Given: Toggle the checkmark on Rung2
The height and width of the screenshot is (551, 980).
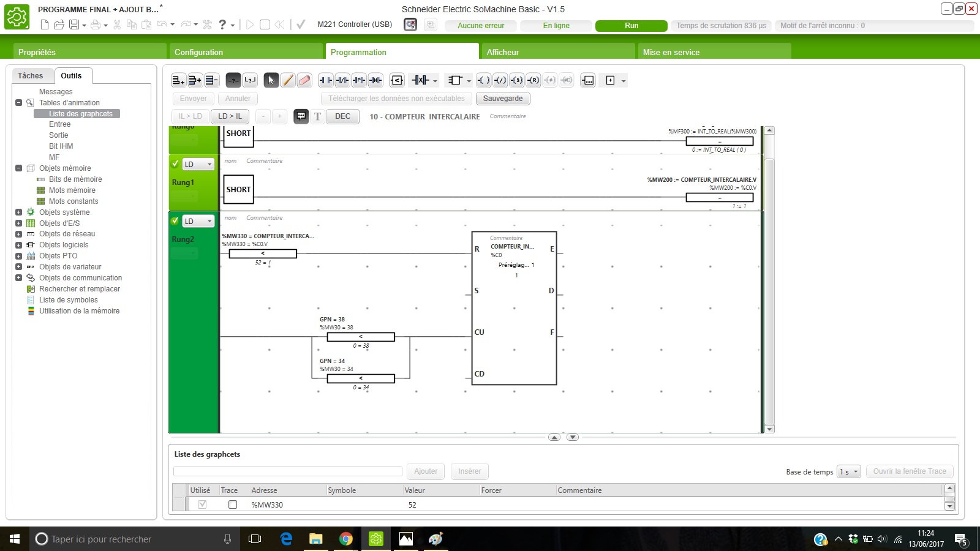Looking at the screenshot, I should pos(175,221).
